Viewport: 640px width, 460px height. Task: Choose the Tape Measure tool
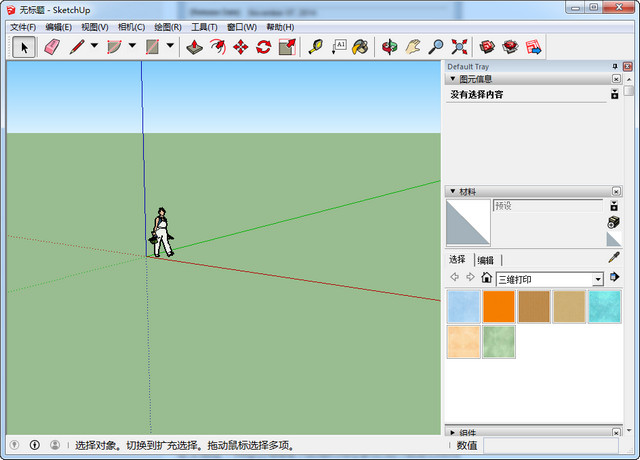316,47
